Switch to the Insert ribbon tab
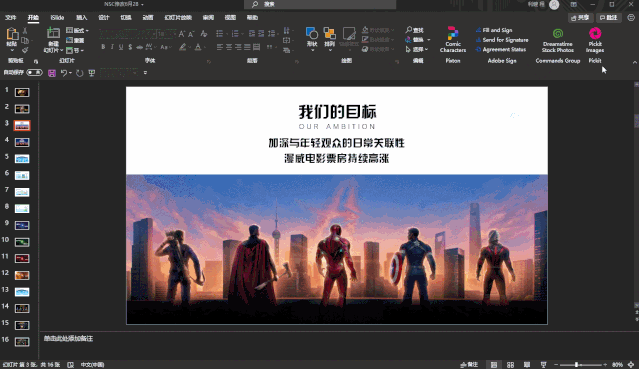Image resolution: width=639 pixels, height=369 pixels. 82,18
